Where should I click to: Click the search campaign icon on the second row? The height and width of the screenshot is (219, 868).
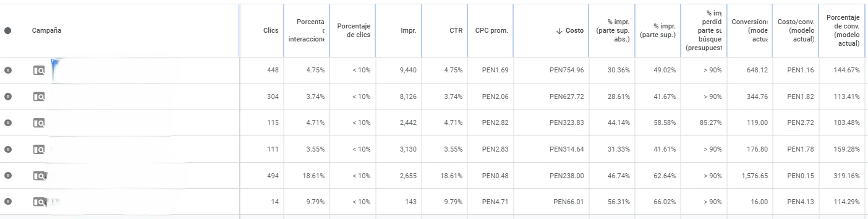(39, 97)
